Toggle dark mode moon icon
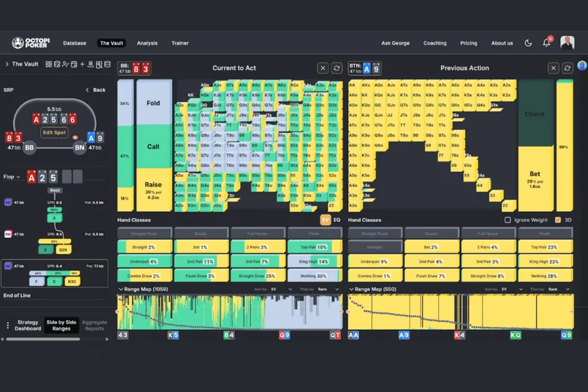Image resolution: width=588 pixels, height=392 pixels. pos(528,43)
